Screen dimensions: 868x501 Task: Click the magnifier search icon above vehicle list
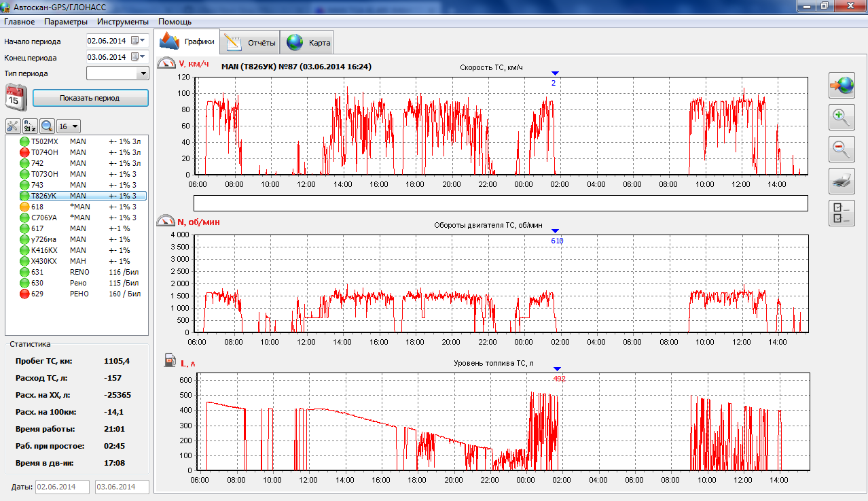(47, 126)
